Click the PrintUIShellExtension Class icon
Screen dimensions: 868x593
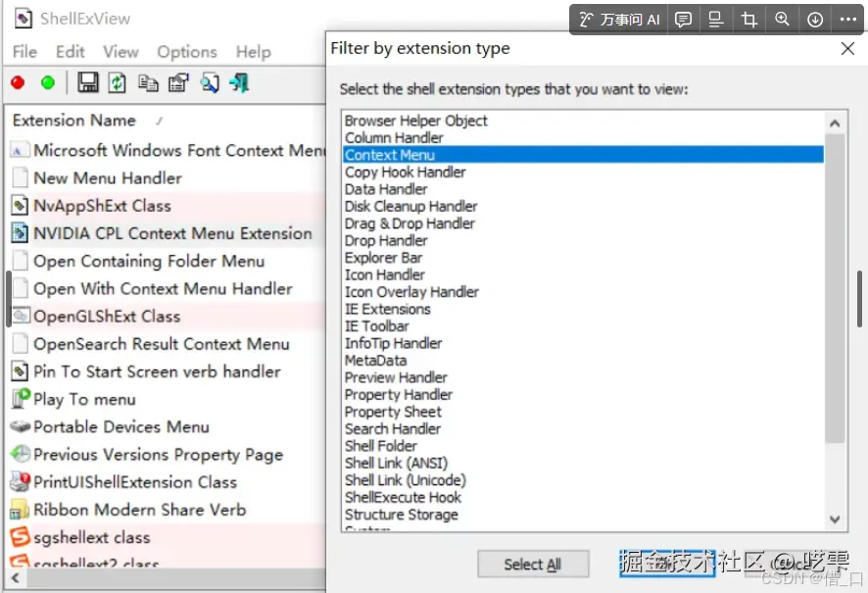[x=21, y=481]
